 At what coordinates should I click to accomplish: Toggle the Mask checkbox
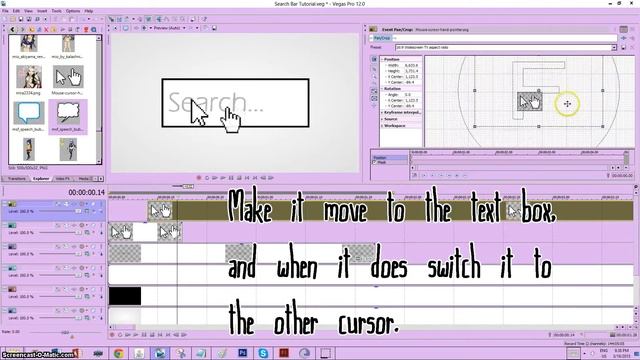[374, 162]
